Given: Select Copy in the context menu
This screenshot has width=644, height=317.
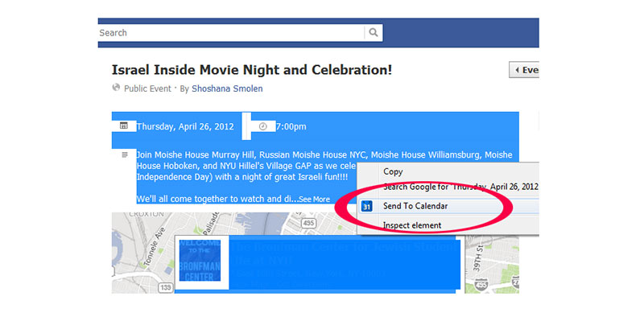Looking at the screenshot, I should coord(393,171).
